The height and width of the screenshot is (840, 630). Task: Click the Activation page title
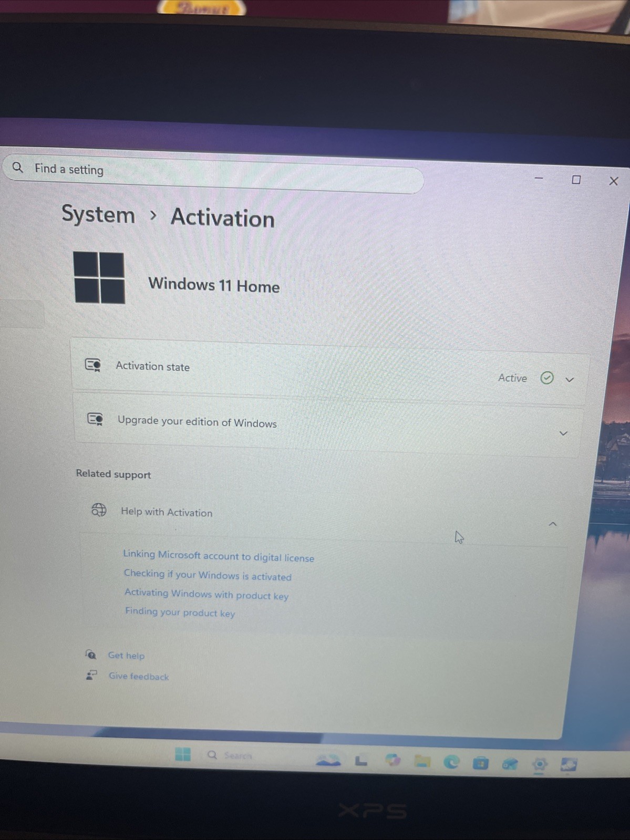coord(223,218)
